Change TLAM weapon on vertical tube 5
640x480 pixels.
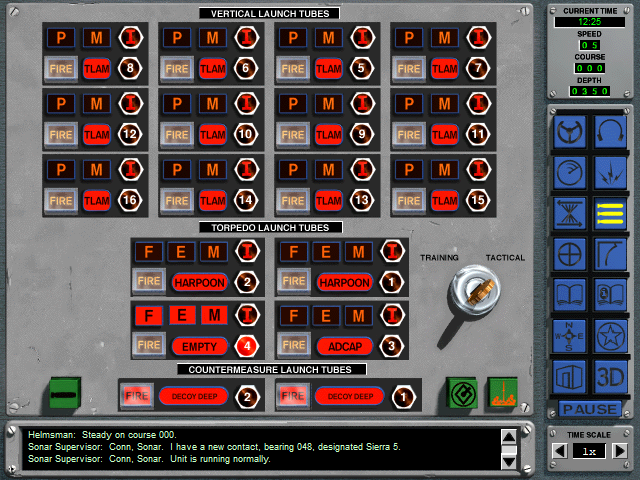329,69
